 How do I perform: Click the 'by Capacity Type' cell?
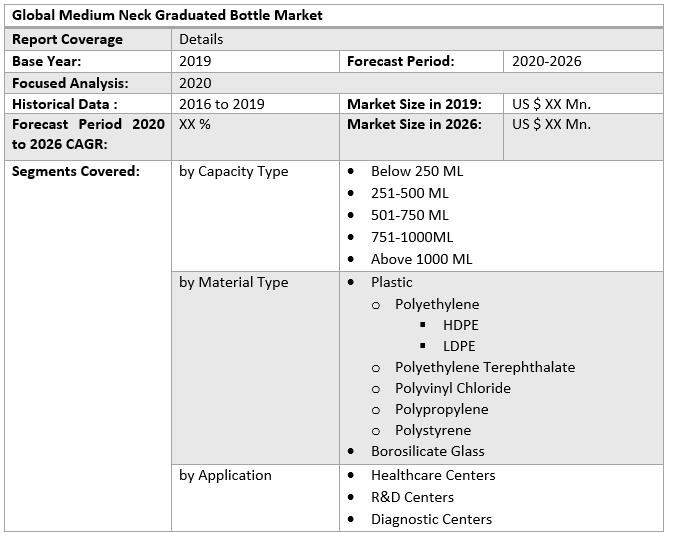233,171
